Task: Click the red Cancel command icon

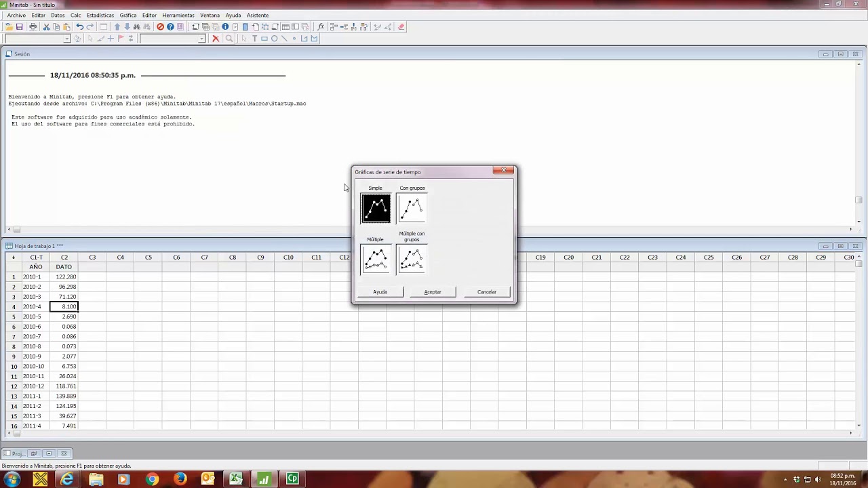Action: point(161,27)
